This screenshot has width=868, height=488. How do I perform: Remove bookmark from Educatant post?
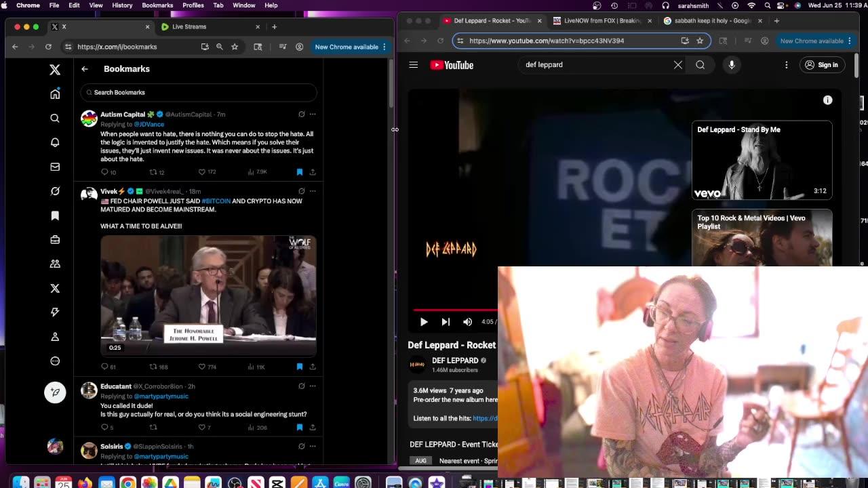pyautogui.click(x=300, y=428)
